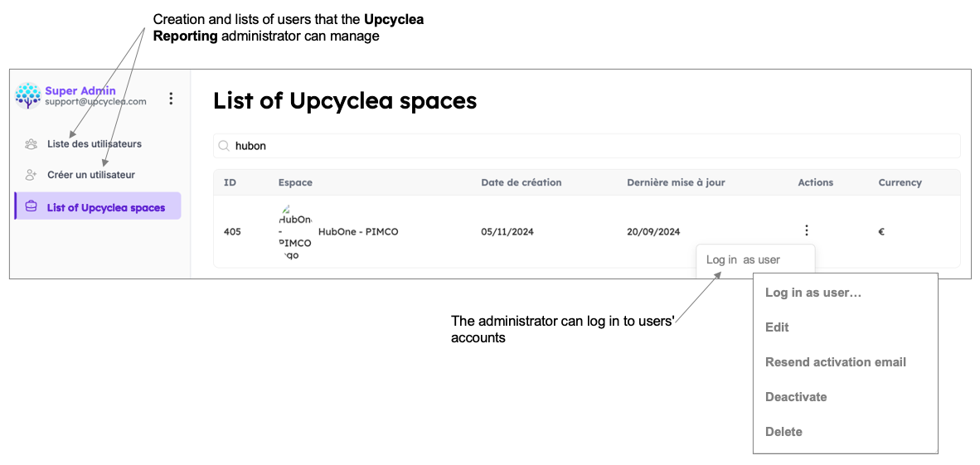Click the Super Admin name label
980x465 pixels.
[x=80, y=90]
